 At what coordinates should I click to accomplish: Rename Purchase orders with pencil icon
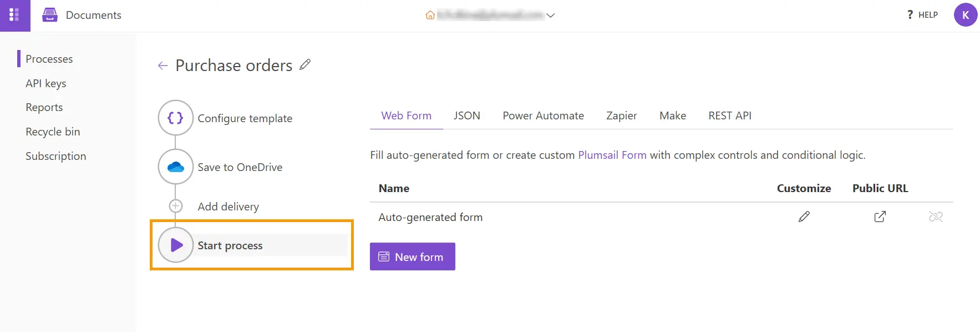[x=305, y=64]
